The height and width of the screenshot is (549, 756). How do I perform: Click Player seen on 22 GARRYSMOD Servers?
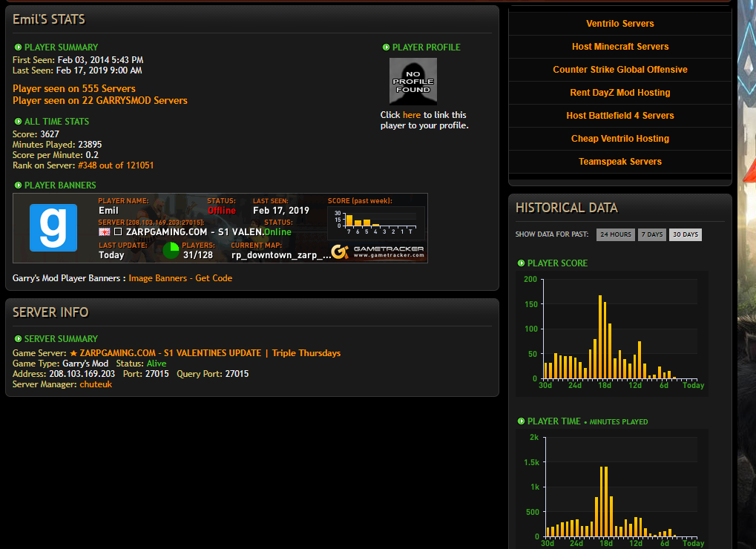100,101
